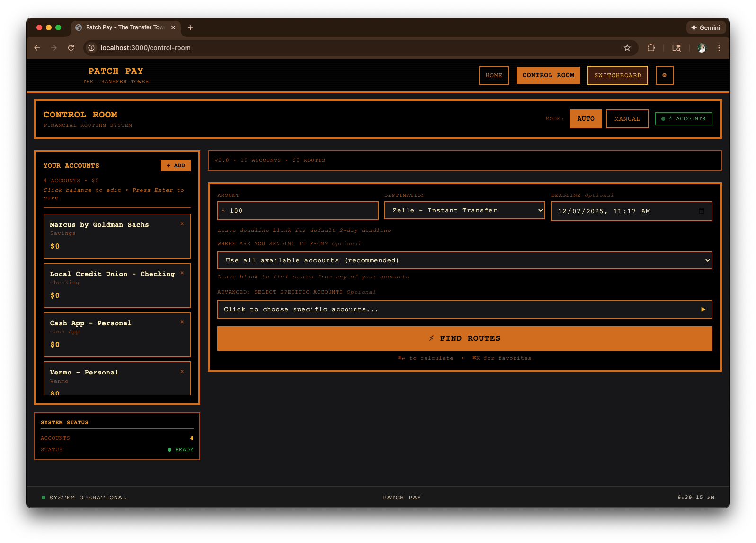Edit the Cash App Personal $0 balance
The image size is (756, 543).
[55, 345]
